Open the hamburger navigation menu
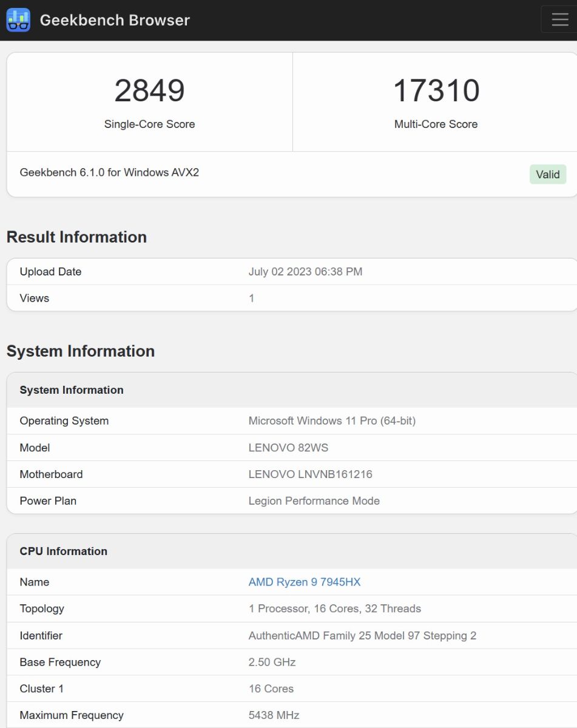 tap(559, 19)
